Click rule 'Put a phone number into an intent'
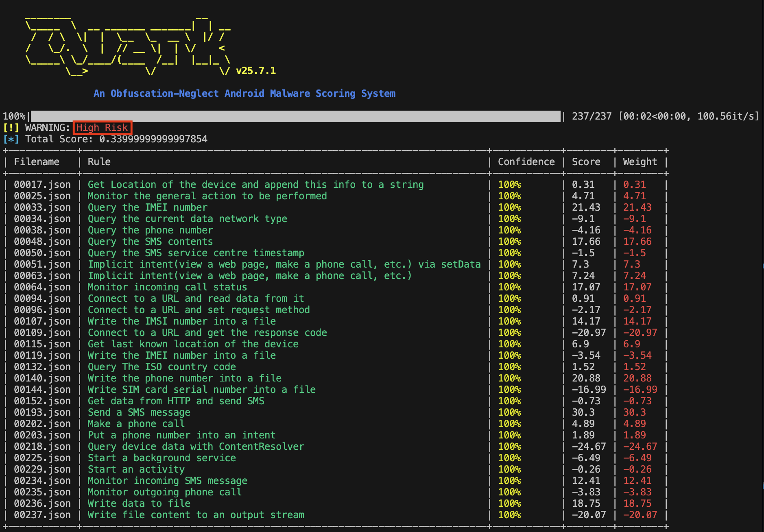Image resolution: width=764 pixels, height=532 pixels. pos(182,435)
